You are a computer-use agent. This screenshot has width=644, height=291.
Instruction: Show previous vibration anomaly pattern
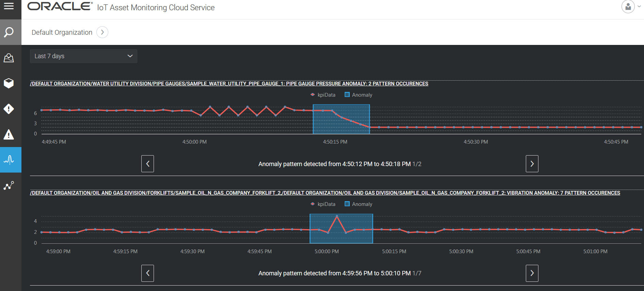point(147,273)
